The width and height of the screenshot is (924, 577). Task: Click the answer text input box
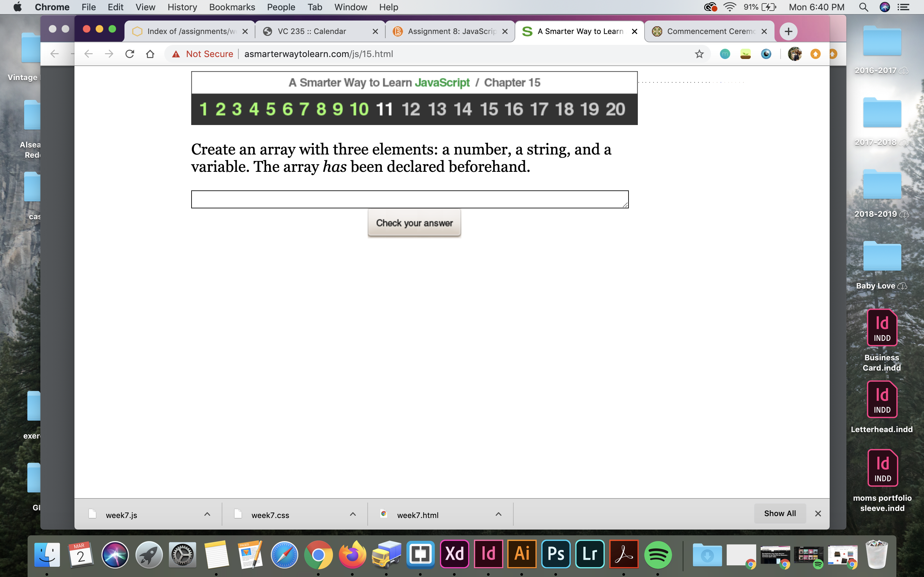409,199
